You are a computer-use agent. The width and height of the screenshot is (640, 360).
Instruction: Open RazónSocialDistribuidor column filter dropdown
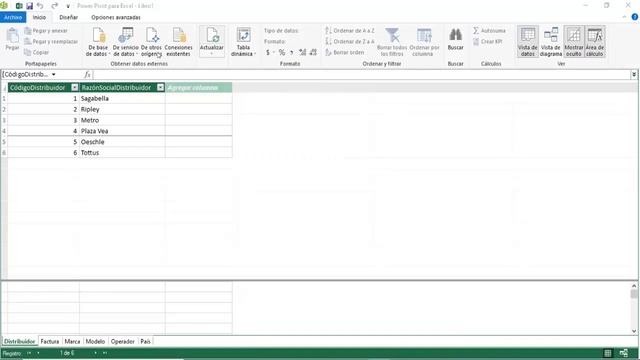tap(160, 87)
